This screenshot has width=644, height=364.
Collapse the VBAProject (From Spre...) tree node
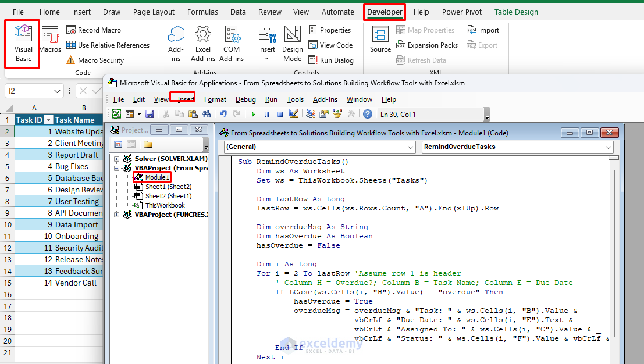tap(117, 168)
